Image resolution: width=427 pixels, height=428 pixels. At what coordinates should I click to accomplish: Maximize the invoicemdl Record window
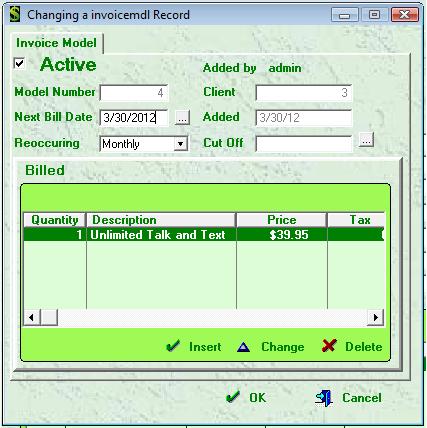pos(374,15)
